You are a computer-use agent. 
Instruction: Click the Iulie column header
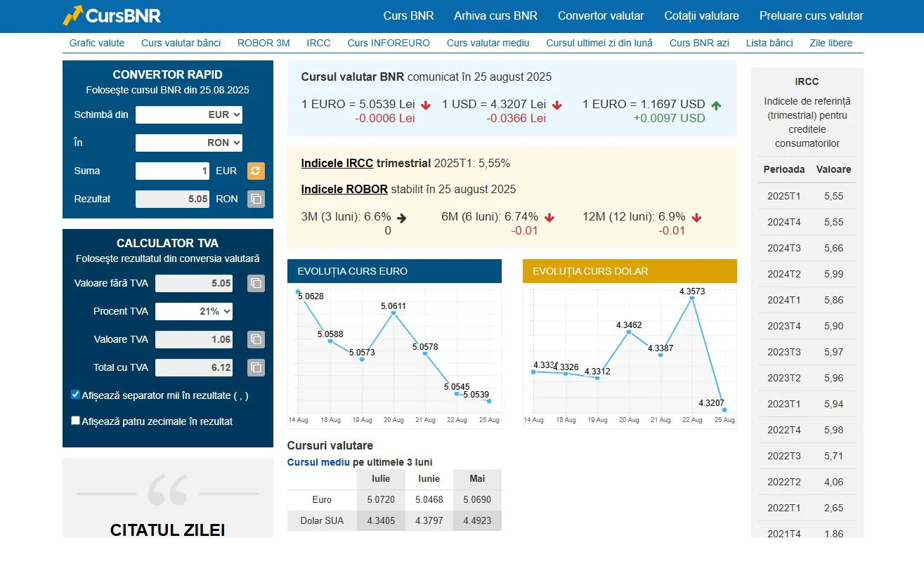coord(381,479)
